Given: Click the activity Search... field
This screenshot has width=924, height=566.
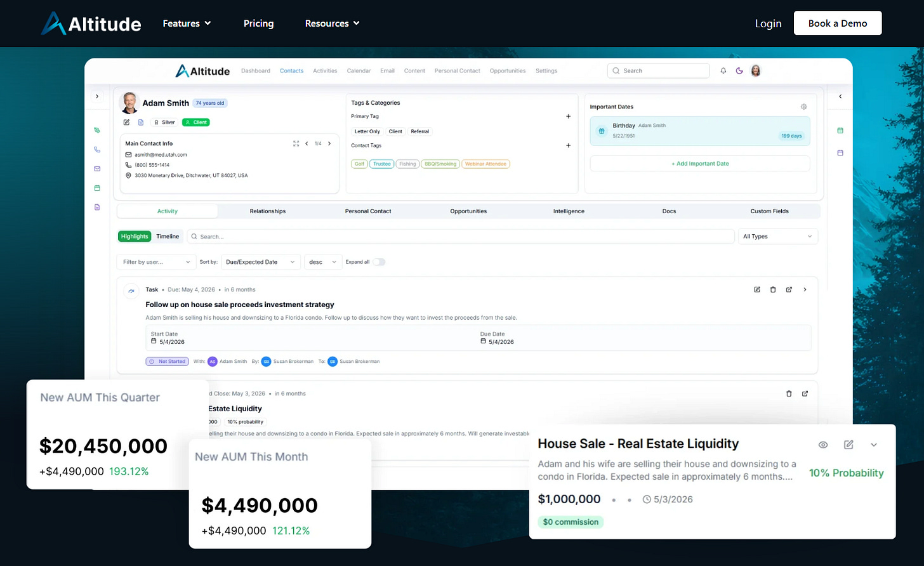Looking at the screenshot, I should (x=461, y=237).
